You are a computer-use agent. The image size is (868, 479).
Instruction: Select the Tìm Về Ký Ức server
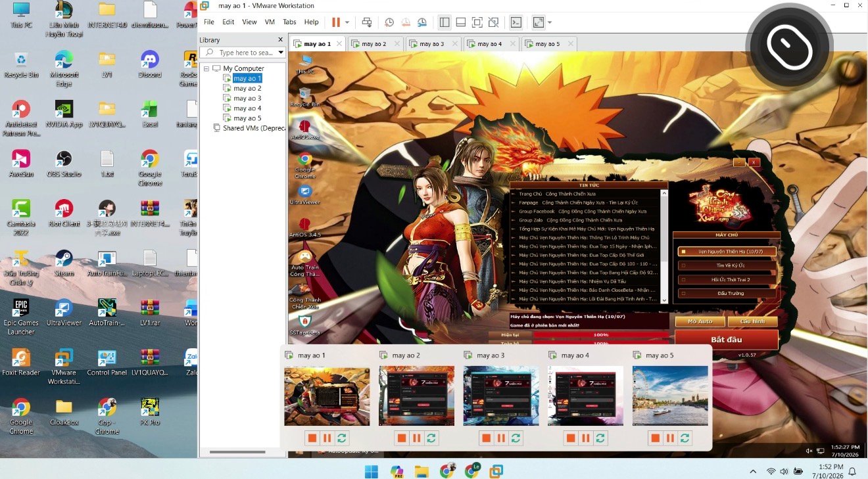[x=727, y=265]
